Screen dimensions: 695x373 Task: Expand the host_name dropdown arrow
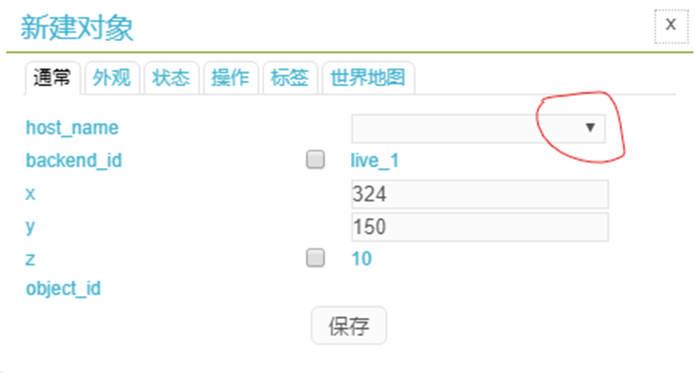pos(590,128)
